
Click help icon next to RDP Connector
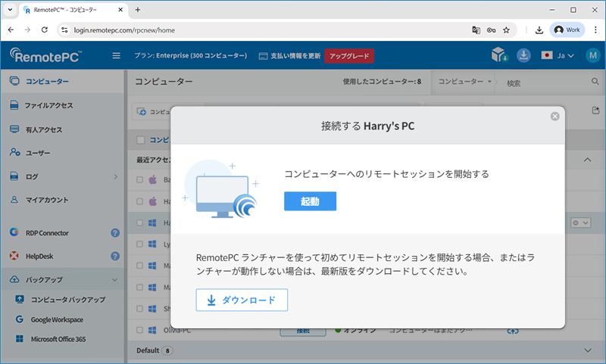pyautogui.click(x=115, y=233)
